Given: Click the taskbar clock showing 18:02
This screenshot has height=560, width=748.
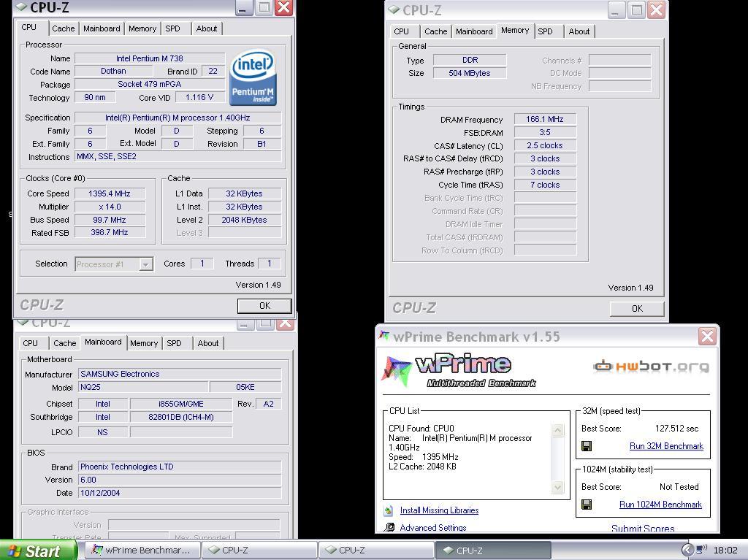Looking at the screenshot, I should pyautogui.click(x=725, y=551).
